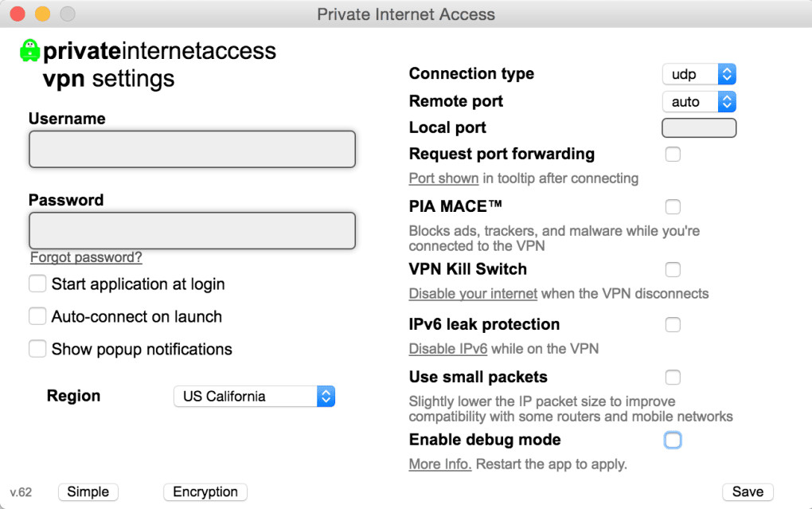Check the Request port forwarding box
812x509 pixels.
pos(673,154)
